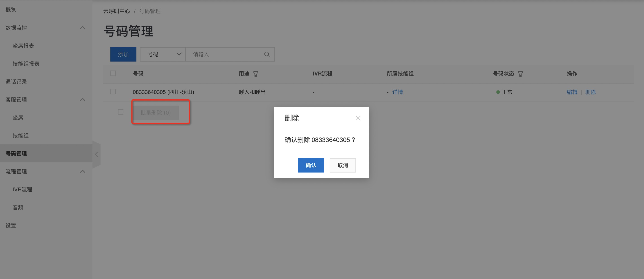Viewport: 644px width, 279px height.
Task: Tick the checkbox for 08333640305 row
Action: (x=113, y=92)
